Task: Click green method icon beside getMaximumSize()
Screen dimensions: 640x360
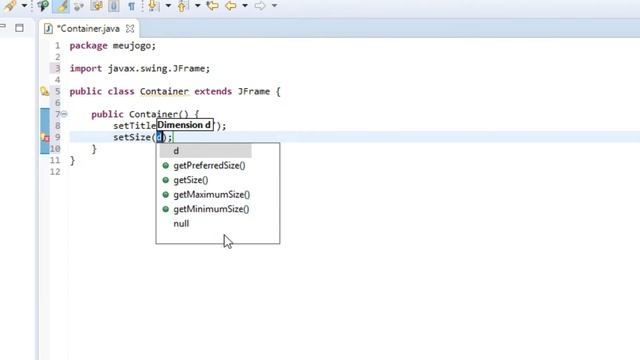Action: [165, 195]
